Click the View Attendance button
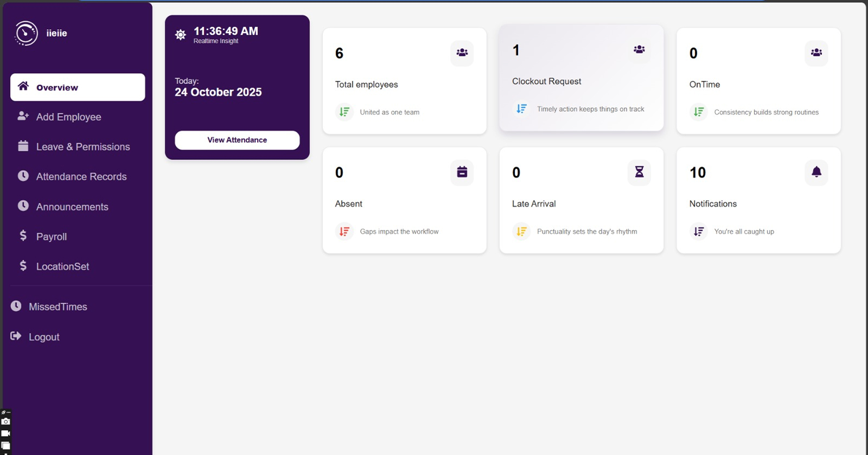868x455 pixels. (237, 140)
